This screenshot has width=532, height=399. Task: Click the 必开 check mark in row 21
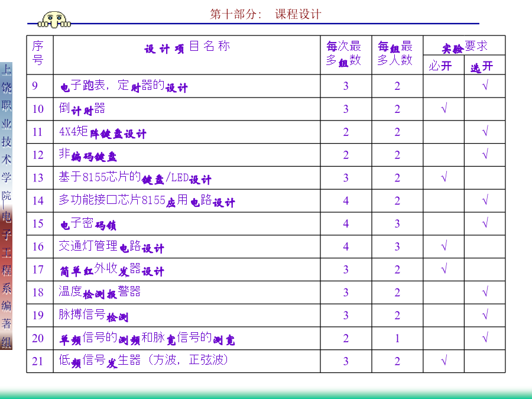(444, 360)
